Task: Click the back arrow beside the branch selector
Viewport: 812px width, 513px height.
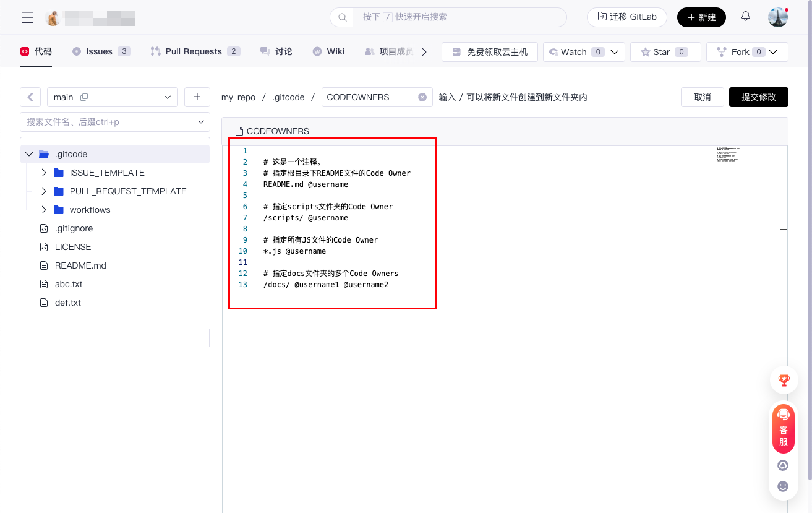Action: [x=30, y=97]
